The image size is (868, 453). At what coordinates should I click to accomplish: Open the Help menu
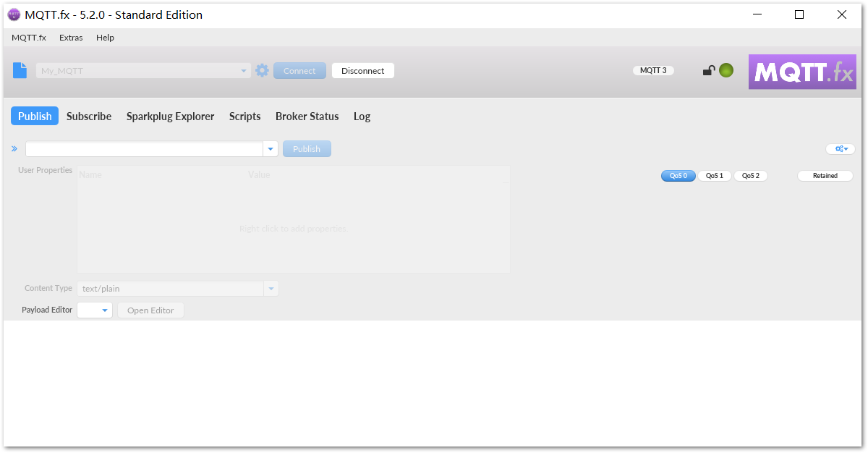coord(105,38)
